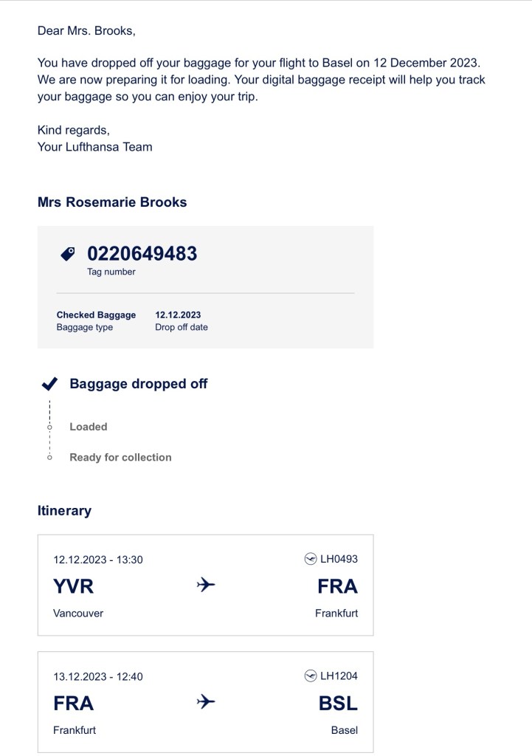
Task: Click the Ready for collection step
Action: (120, 458)
